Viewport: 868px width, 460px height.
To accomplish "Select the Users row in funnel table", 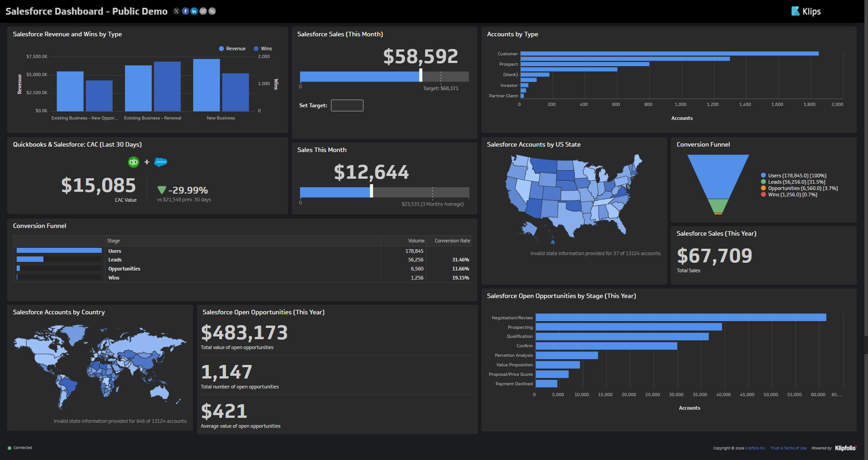I will click(x=242, y=251).
